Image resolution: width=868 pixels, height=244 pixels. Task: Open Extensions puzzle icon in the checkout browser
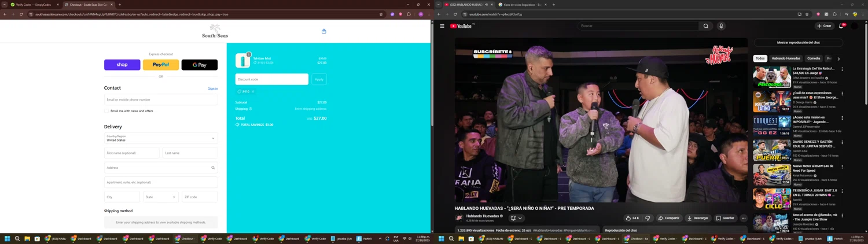click(x=409, y=14)
